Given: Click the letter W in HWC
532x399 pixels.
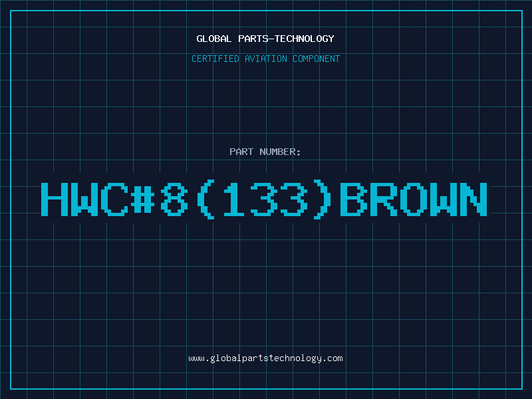Looking at the screenshot, I should [x=85, y=199].
